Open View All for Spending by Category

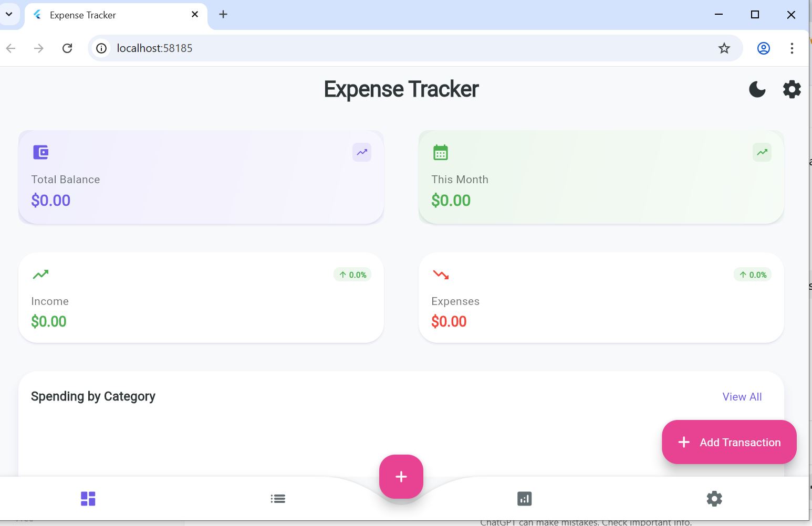(x=742, y=397)
